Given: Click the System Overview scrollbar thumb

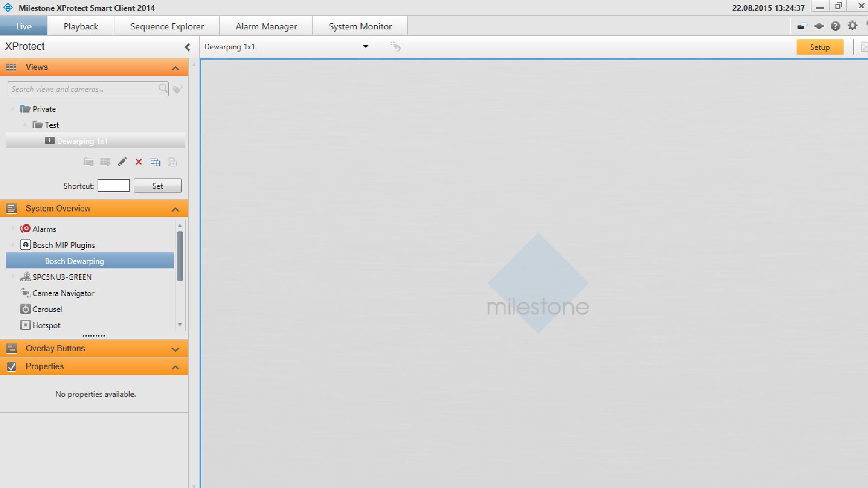Looking at the screenshot, I should pyautogui.click(x=180, y=256).
